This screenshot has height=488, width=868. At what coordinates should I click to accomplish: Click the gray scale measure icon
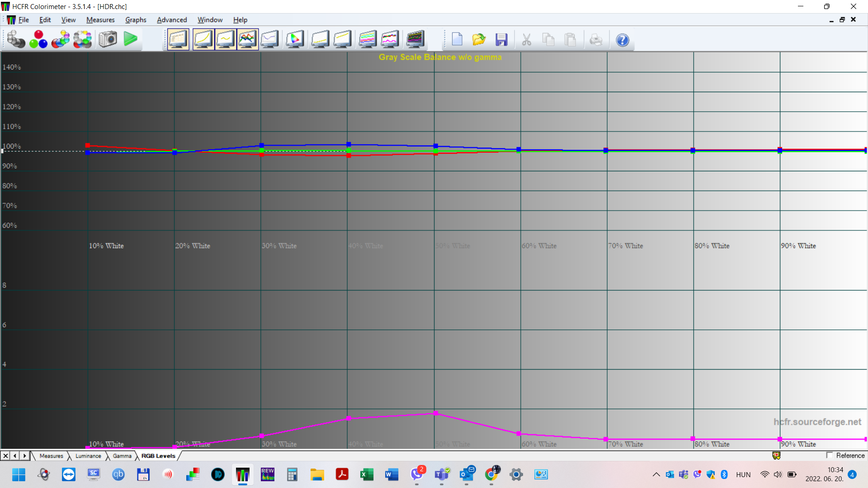point(16,40)
